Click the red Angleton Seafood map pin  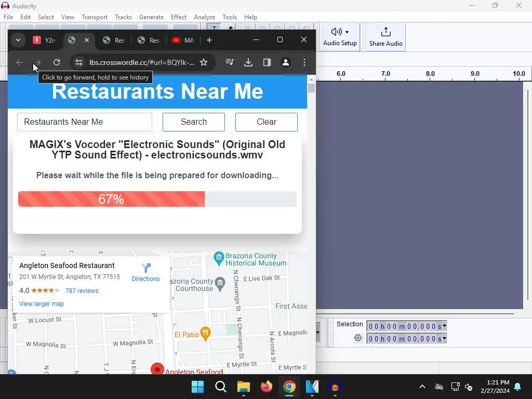tap(157, 369)
